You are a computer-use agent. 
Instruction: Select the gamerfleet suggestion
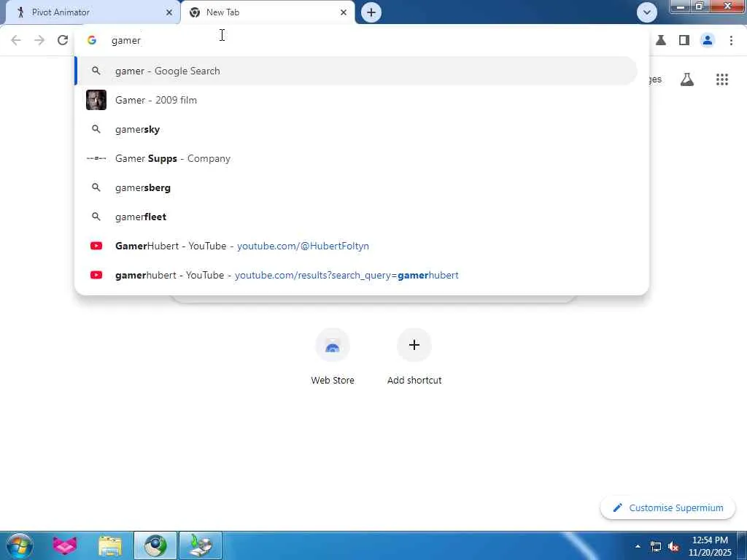point(356,217)
